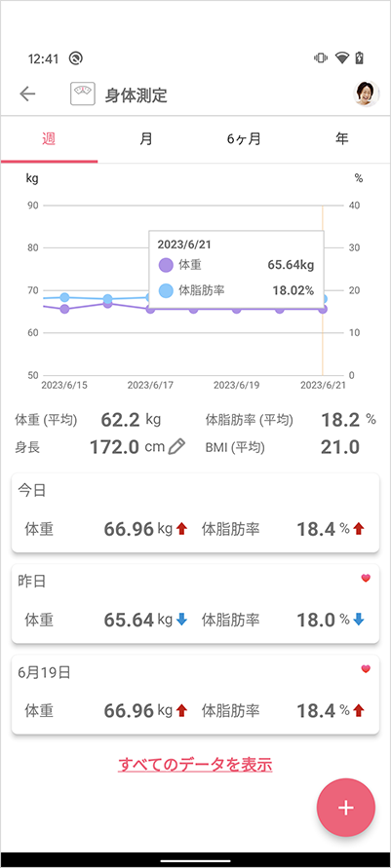Image resolution: width=391 pixels, height=868 pixels.
Task: Tap the Wi-Fi status bar icon
Action: [341, 58]
